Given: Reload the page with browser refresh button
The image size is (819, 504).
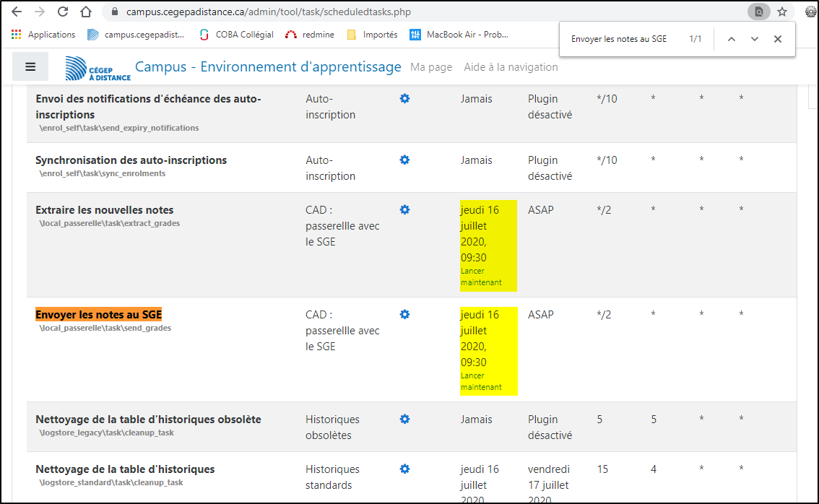Looking at the screenshot, I should tap(63, 12).
